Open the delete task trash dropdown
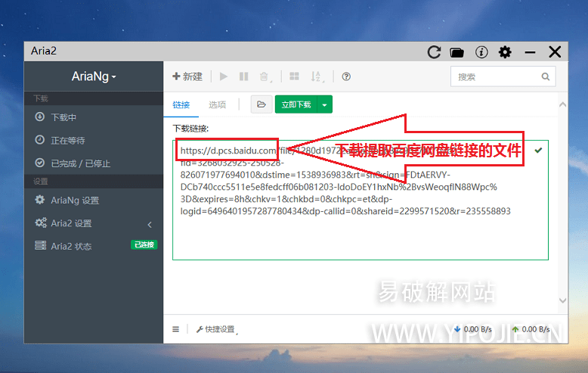 click(x=265, y=76)
